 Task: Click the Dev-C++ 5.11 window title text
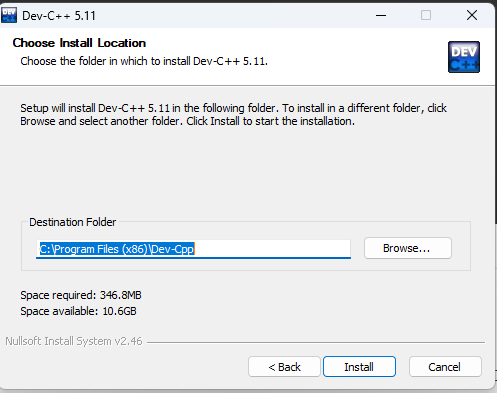click(x=59, y=16)
